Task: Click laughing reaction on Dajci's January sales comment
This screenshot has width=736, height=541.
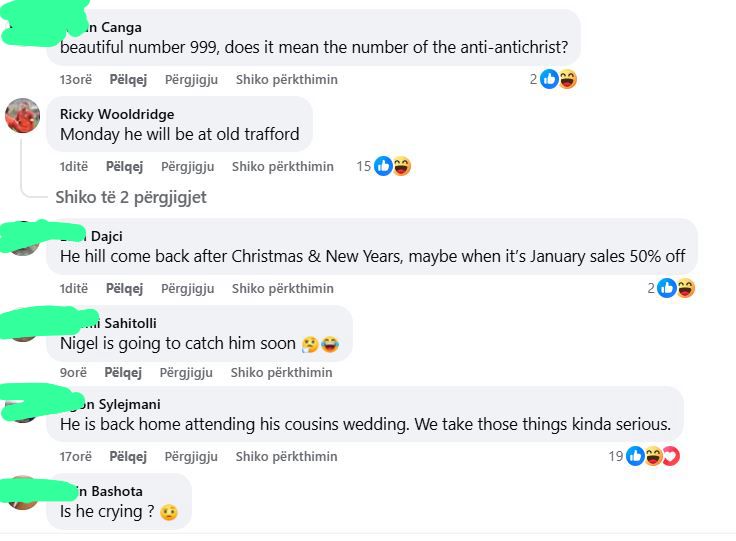Action: [685, 288]
